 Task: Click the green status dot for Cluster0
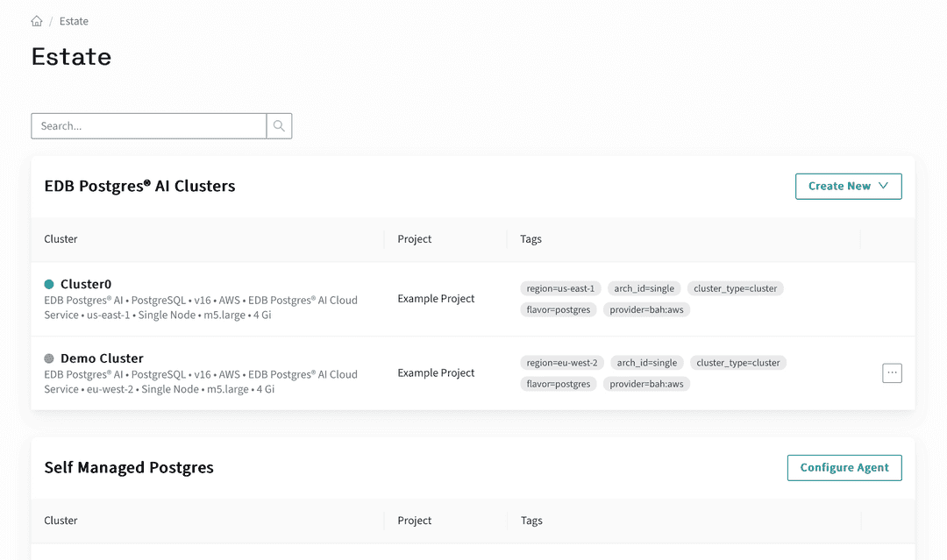pos(49,284)
